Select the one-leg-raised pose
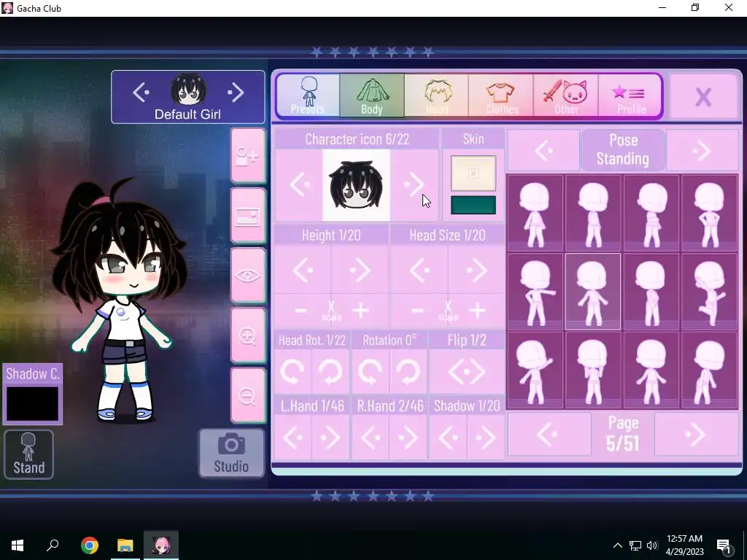This screenshot has height=560, width=747. [x=709, y=292]
